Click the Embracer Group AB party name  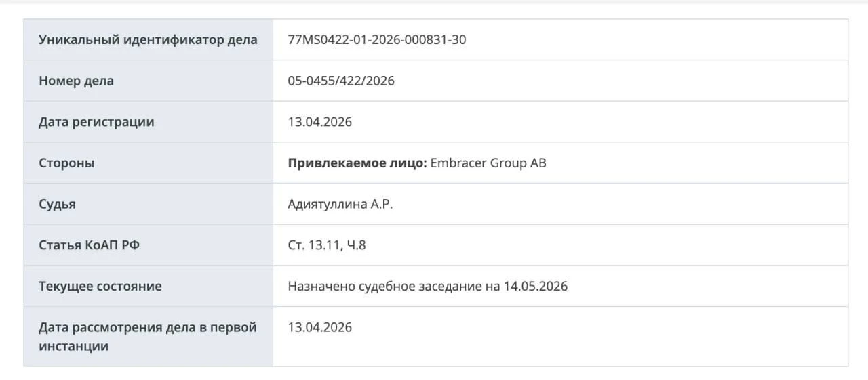[x=488, y=163]
